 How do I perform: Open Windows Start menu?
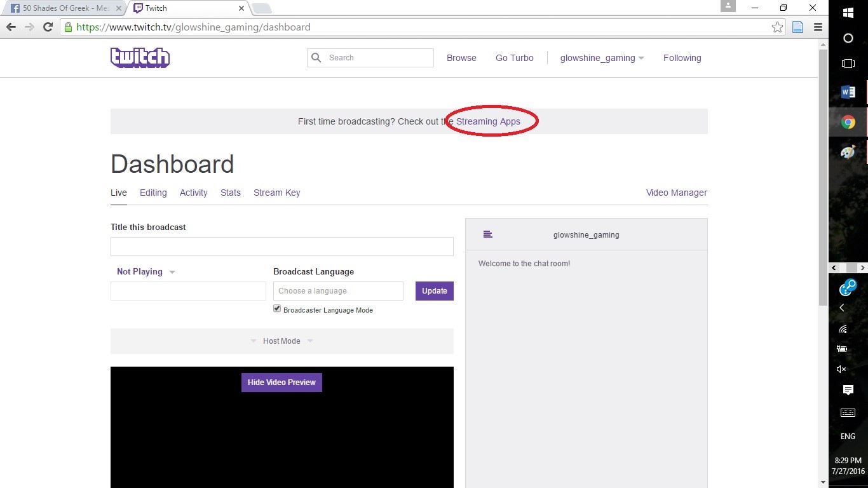pos(848,13)
